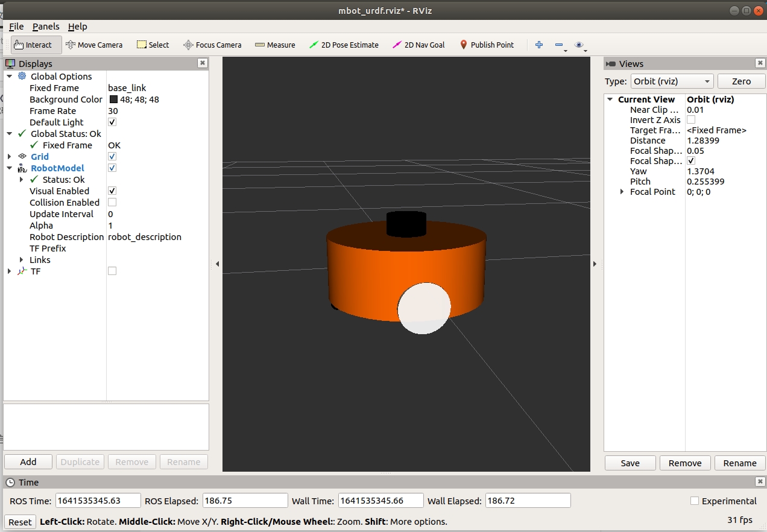Expand the Focal Point property

622,192
